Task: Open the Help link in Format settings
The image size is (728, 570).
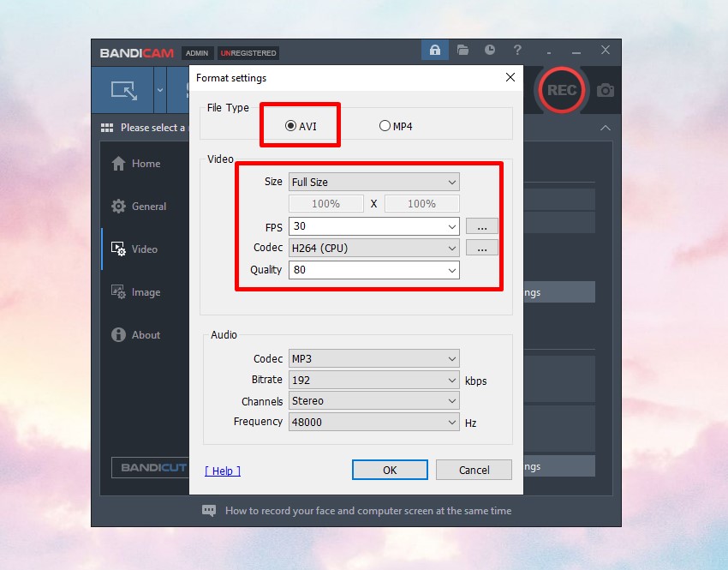Action: coord(223,471)
